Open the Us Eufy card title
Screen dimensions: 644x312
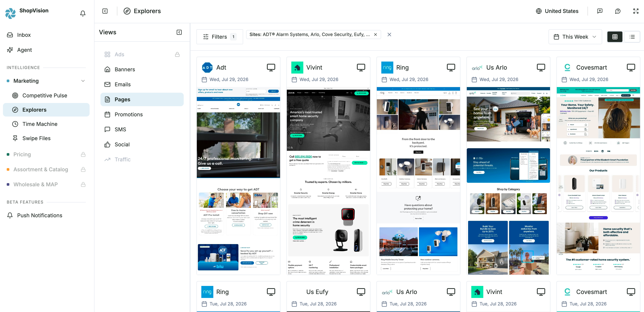click(x=317, y=292)
